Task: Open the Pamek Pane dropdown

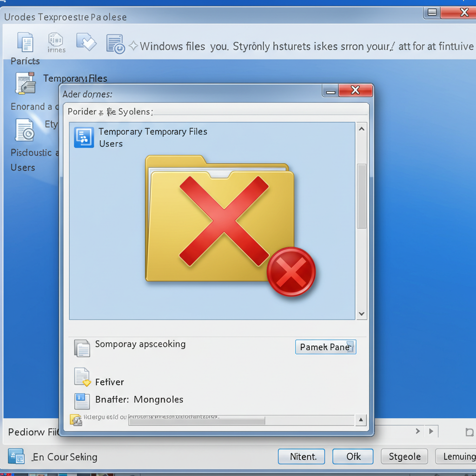Action: [x=326, y=347]
